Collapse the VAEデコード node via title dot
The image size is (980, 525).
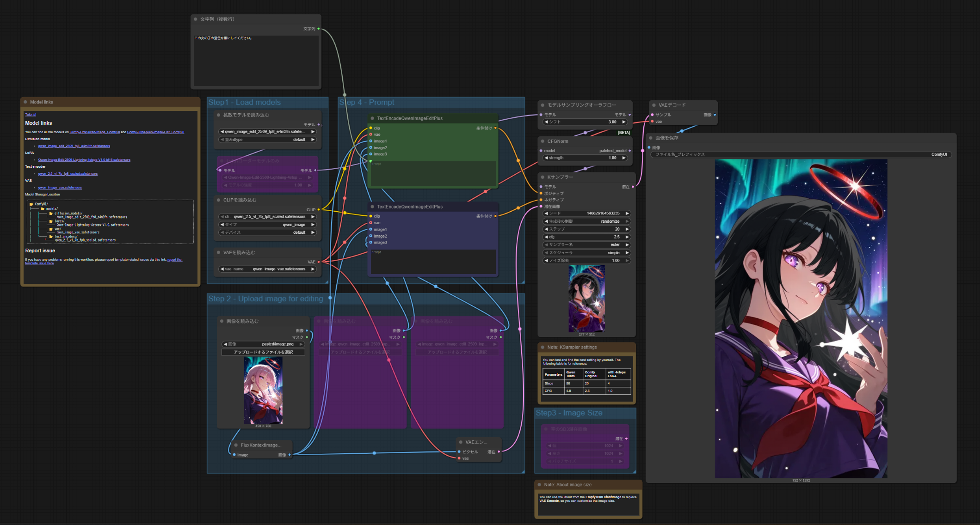[x=654, y=105]
